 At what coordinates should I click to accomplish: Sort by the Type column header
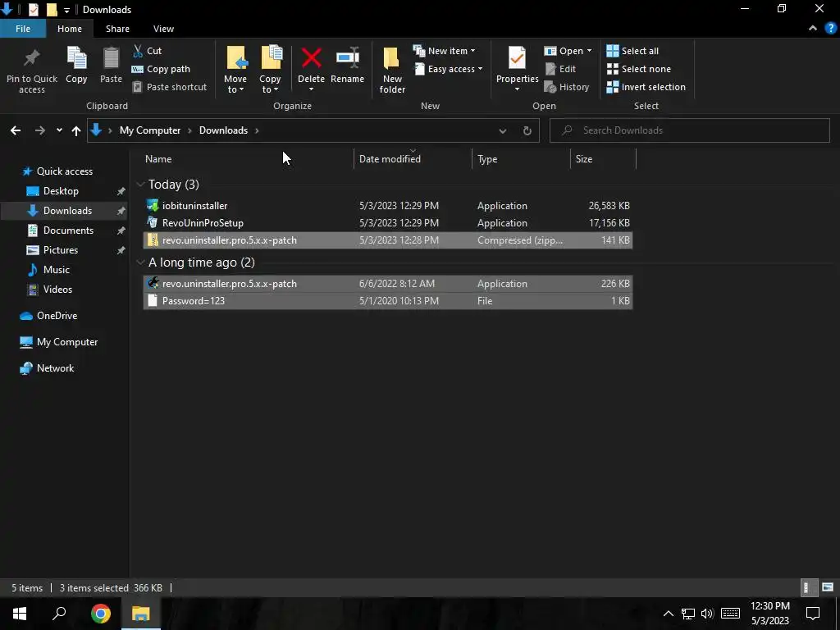tap(487, 159)
